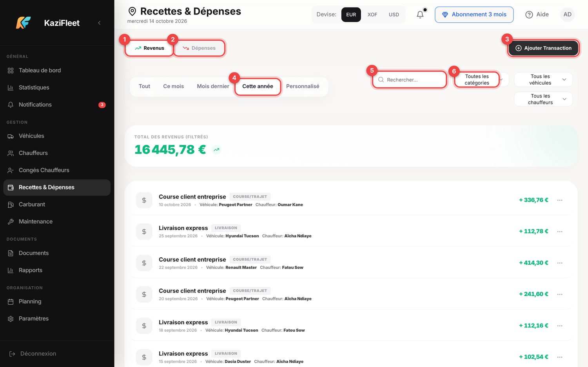Click the Rapports chart icon
Image resolution: width=588 pixels, height=367 pixels.
(x=11, y=270)
